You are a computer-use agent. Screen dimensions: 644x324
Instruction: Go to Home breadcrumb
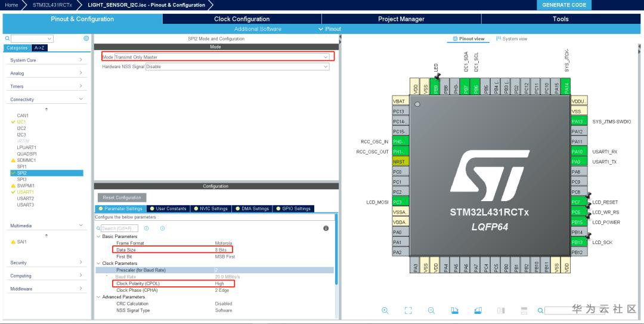point(11,5)
